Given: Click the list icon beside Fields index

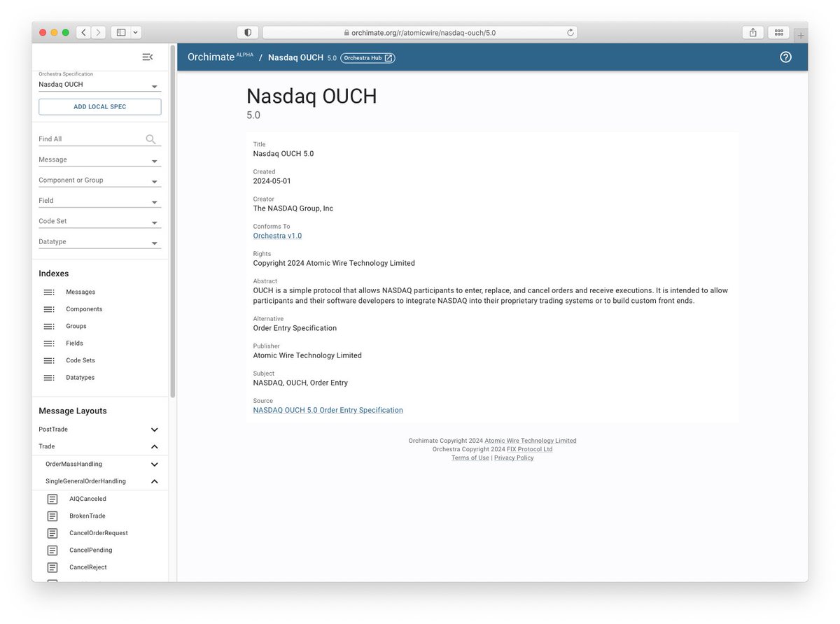Looking at the screenshot, I should pyautogui.click(x=49, y=343).
